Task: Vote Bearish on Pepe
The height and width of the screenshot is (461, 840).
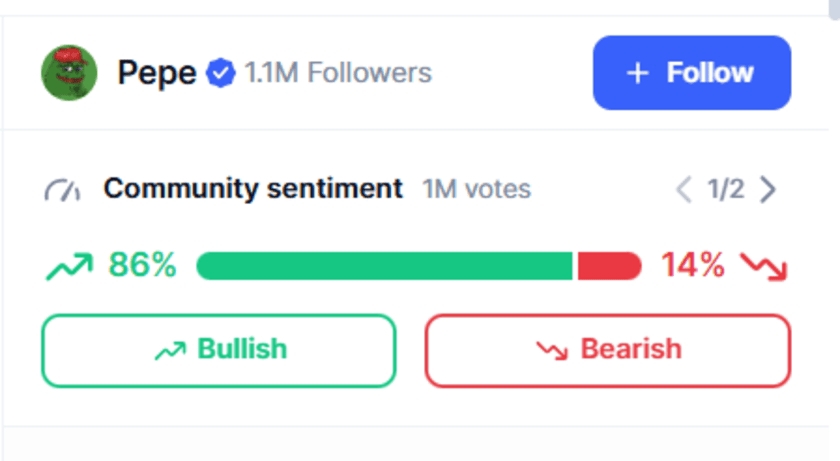Action: pyautogui.click(x=608, y=350)
